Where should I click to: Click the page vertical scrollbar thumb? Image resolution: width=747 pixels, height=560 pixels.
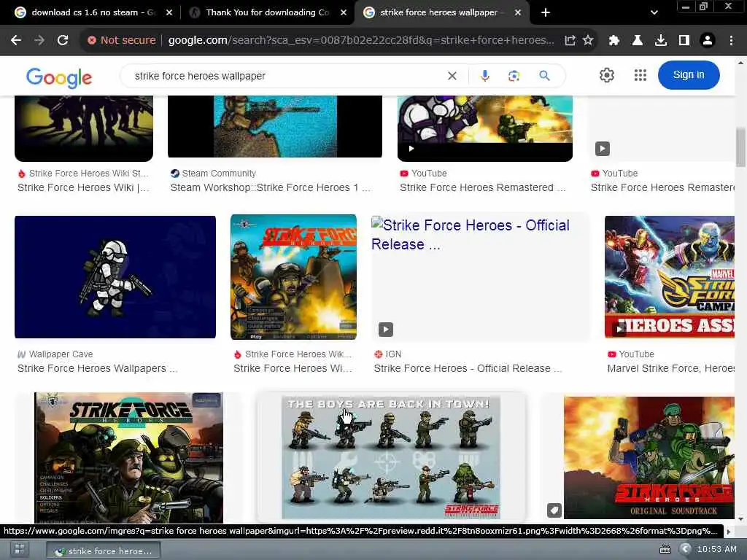click(741, 147)
